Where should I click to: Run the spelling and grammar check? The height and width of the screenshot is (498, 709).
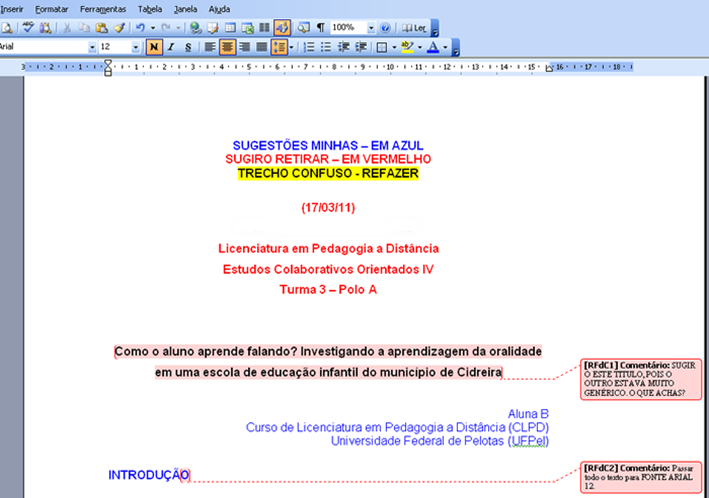click(x=28, y=28)
